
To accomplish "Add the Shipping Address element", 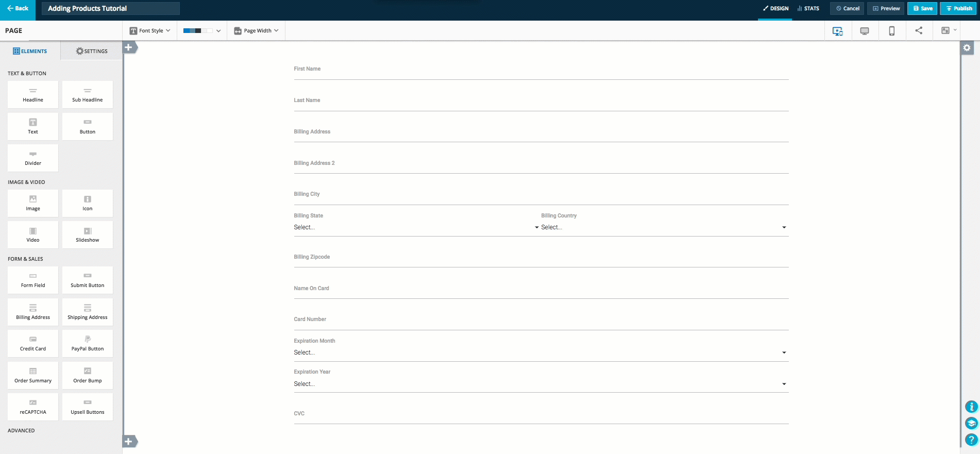I will click(x=88, y=312).
